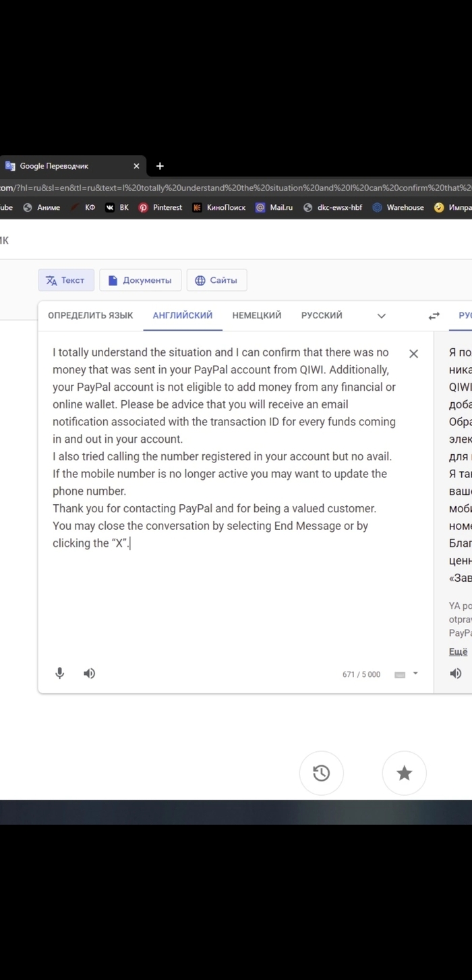472x980 pixels.
Task: Select the Английский source language tab
Action: point(183,315)
